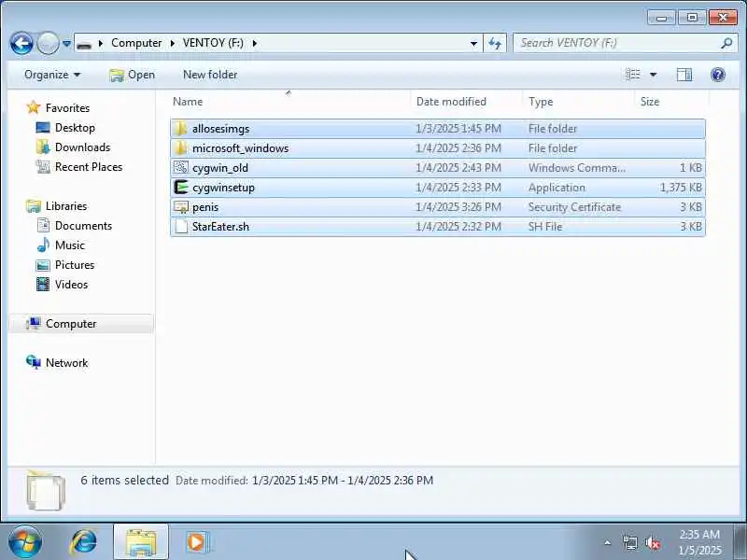Click the Windows Comma... type cell
The height and width of the screenshot is (560, 747).
(x=577, y=168)
